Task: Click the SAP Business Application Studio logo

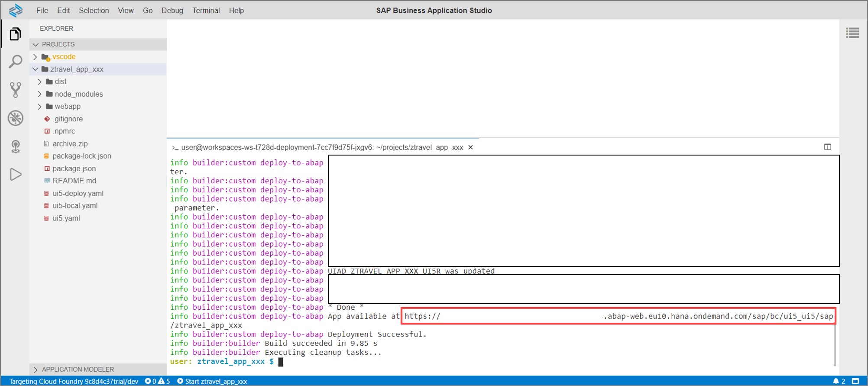Action: point(16,10)
